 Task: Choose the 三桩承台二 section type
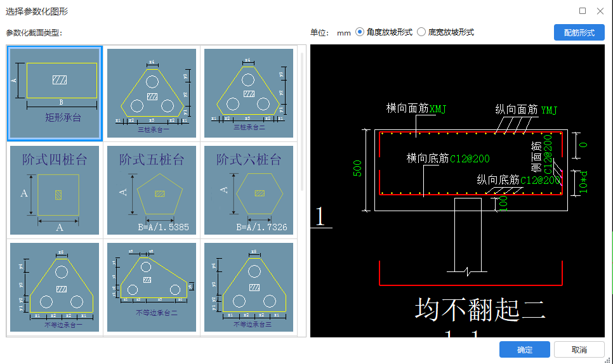point(249,93)
